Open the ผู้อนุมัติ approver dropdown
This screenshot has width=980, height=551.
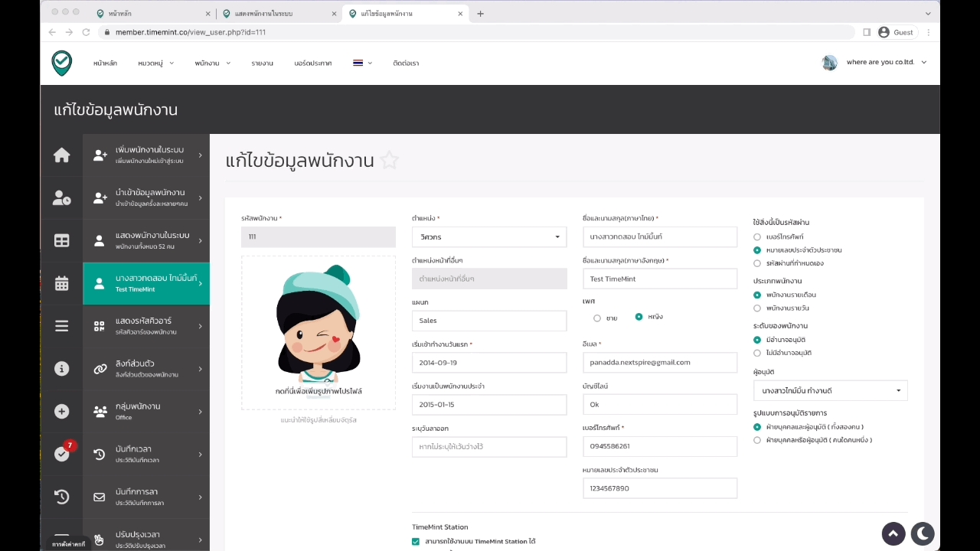830,390
